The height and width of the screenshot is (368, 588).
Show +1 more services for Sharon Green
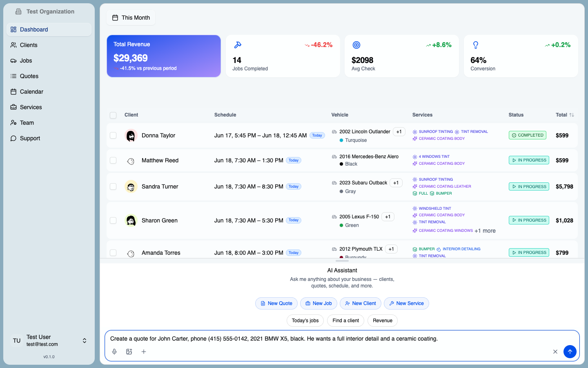485,231
